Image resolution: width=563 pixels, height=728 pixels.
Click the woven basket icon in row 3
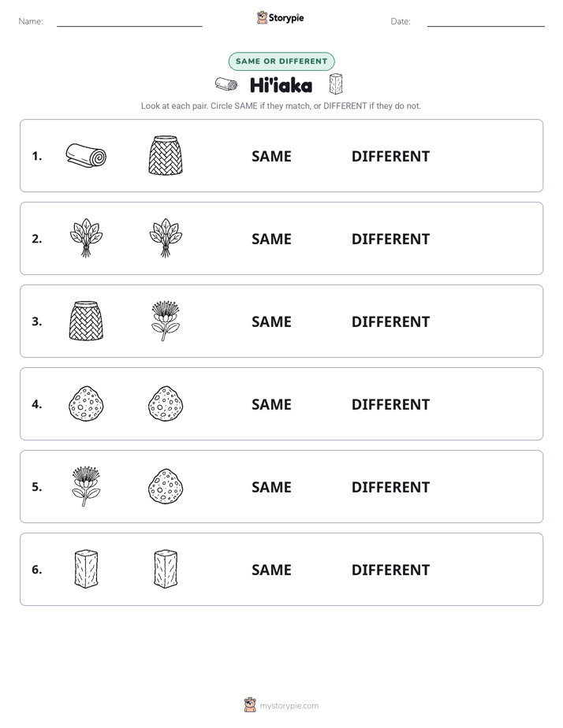point(86,321)
